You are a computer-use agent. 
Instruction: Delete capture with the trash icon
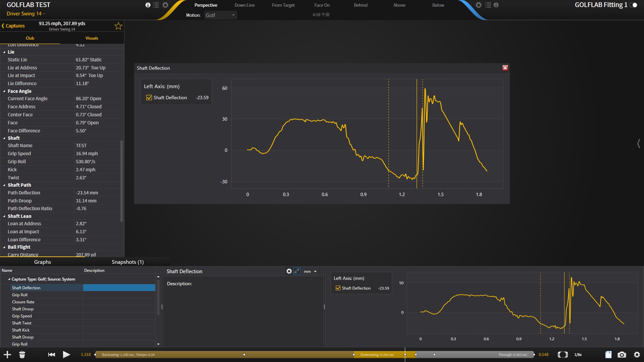(x=22, y=355)
